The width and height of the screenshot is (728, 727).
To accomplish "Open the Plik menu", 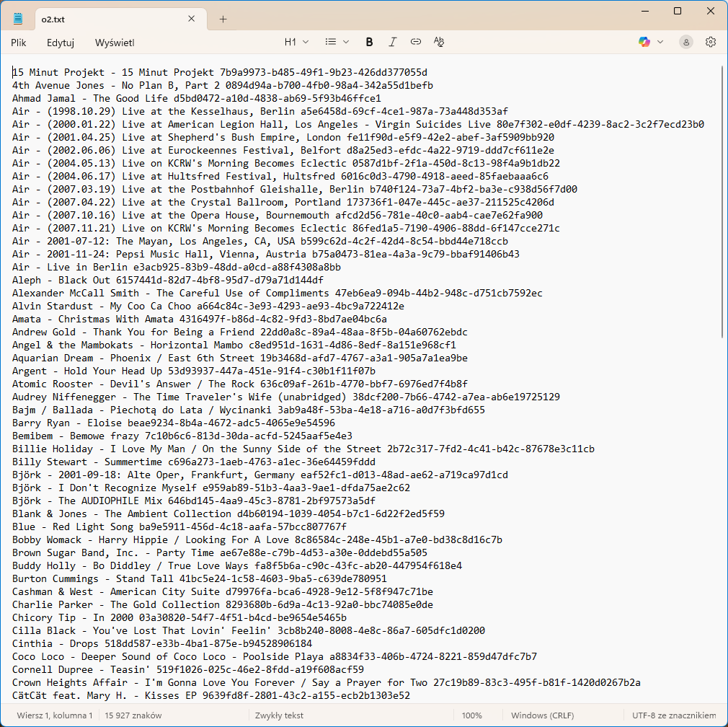I will (x=19, y=43).
